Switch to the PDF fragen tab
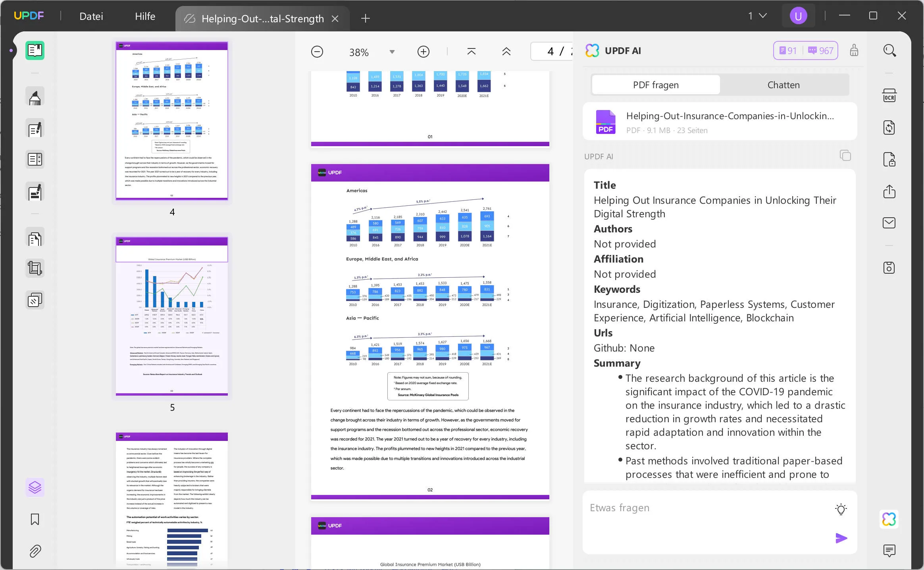 pos(656,85)
